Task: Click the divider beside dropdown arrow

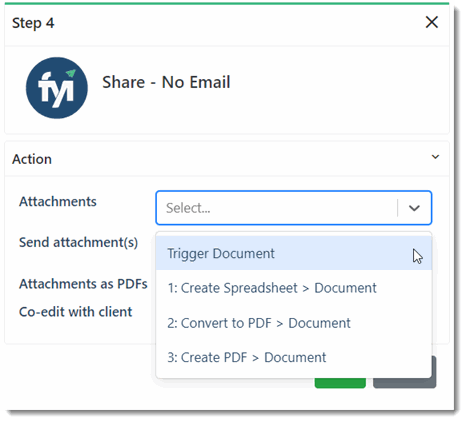Action: tap(397, 208)
